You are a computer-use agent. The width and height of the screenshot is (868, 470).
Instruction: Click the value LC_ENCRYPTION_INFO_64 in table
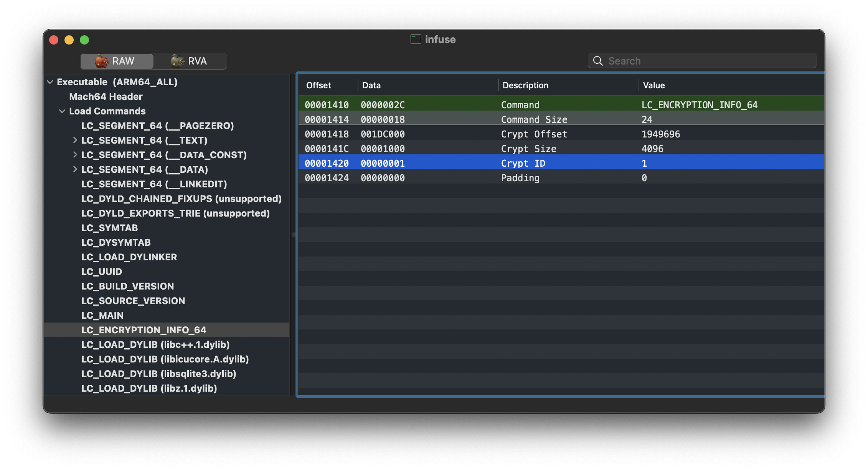tap(699, 105)
